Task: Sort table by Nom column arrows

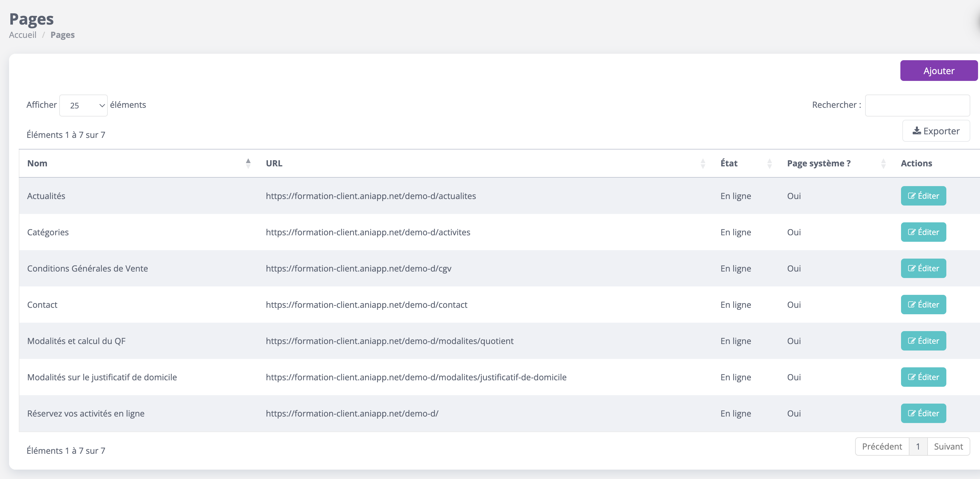Action: [248, 163]
